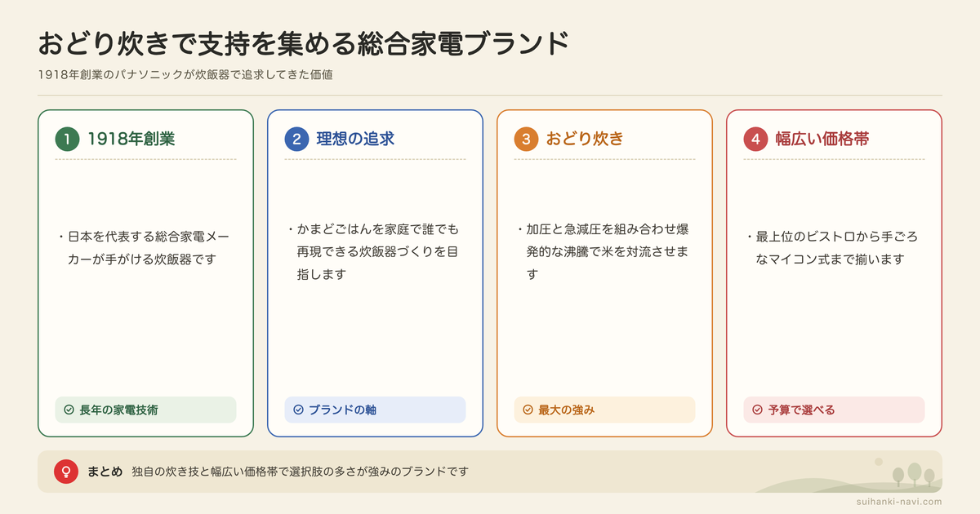Select the ブランドの軸 blue tag

click(x=375, y=410)
